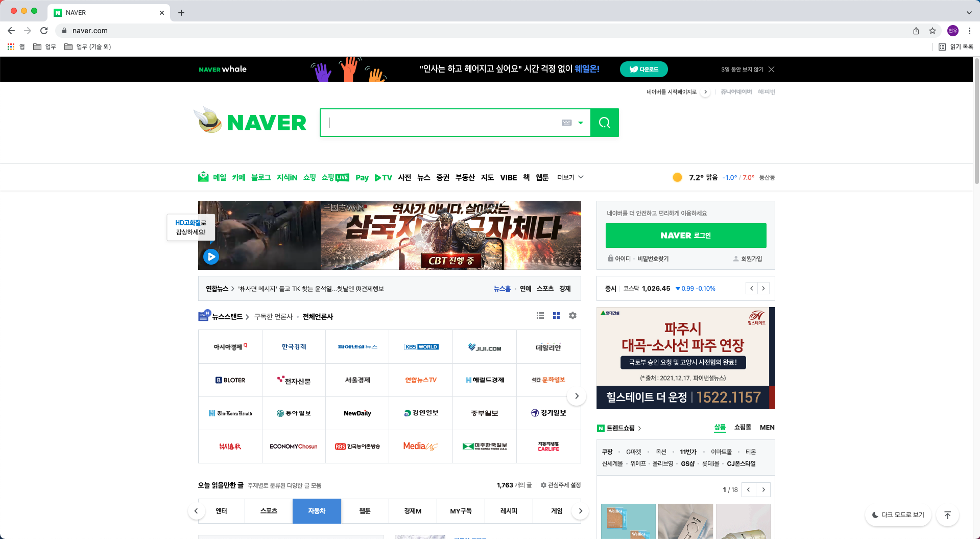980x539 pixels.
Task: Open the 카페 service link
Action: [x=238, y=177]
